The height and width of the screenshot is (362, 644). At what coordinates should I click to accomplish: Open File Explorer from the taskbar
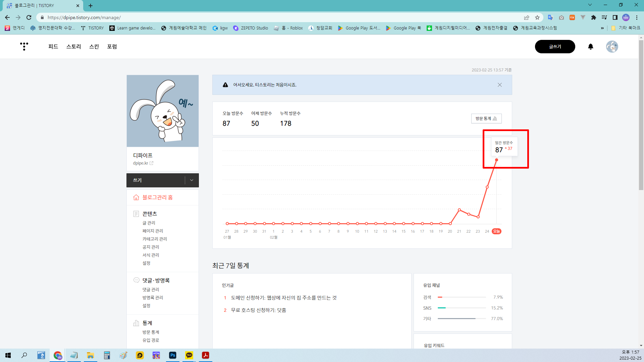91,355
